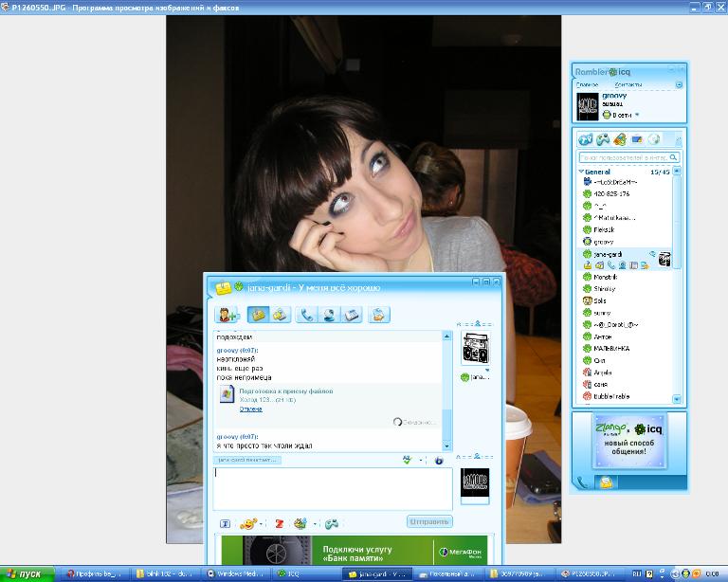Screen dimensions: 728x582
Task: Open the Tzers dropdown arrow
Action: pos(315,524)
